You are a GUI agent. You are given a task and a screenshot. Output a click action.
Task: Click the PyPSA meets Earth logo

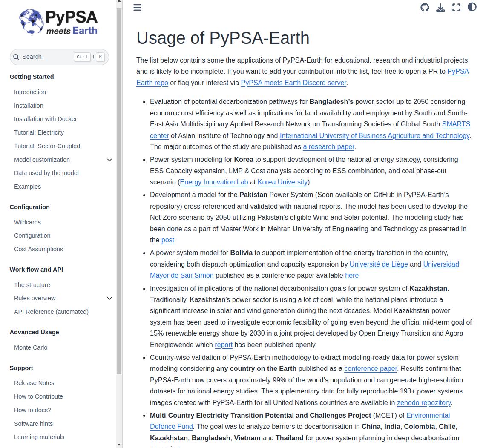58,22
